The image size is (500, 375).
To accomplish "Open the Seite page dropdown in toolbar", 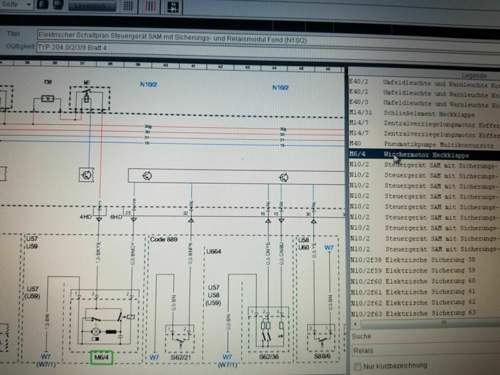I will (16, 5).
